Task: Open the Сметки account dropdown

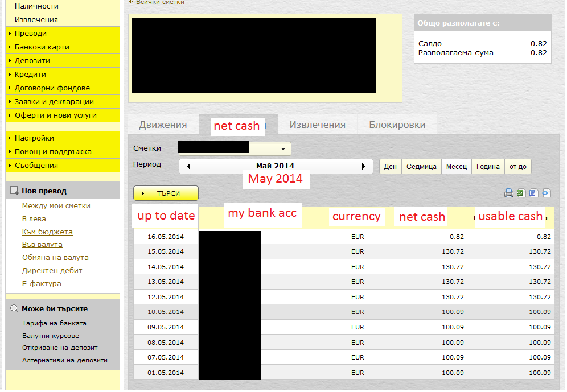Action: click(x=283, y=148)
